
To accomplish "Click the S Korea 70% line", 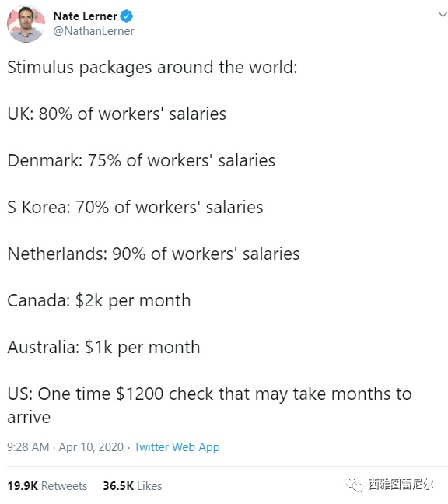I will pos(135,208).
